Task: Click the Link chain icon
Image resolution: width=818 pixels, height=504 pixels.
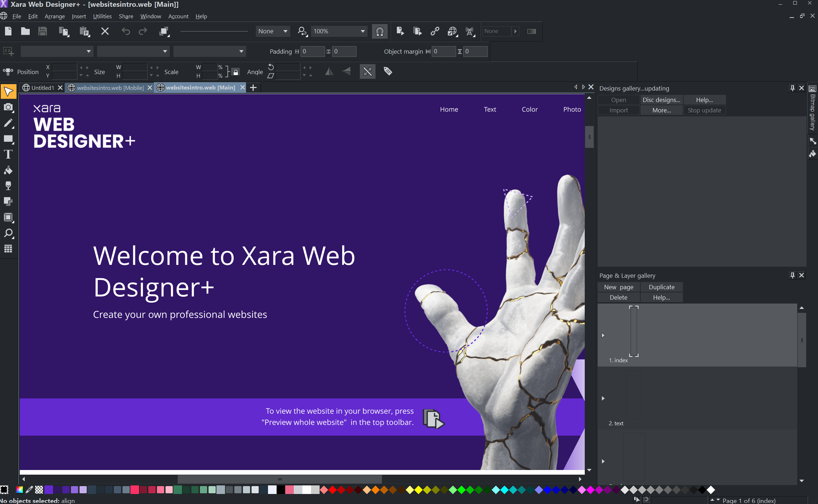Action: point(435,31)
